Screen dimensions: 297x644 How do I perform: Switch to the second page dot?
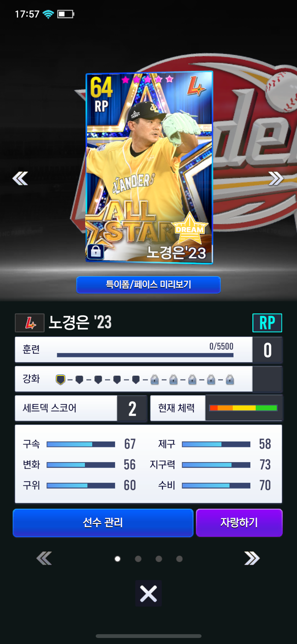pos(138,559)
